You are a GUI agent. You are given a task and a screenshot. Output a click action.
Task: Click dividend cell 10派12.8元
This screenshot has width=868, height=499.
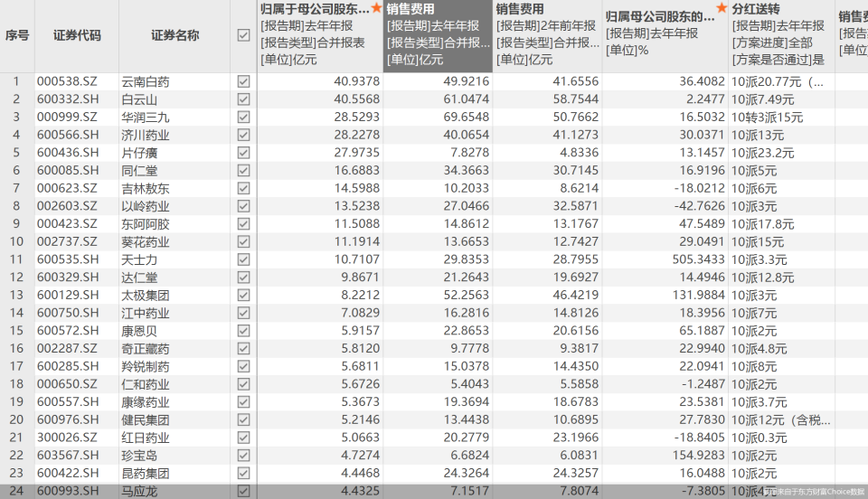763,278
